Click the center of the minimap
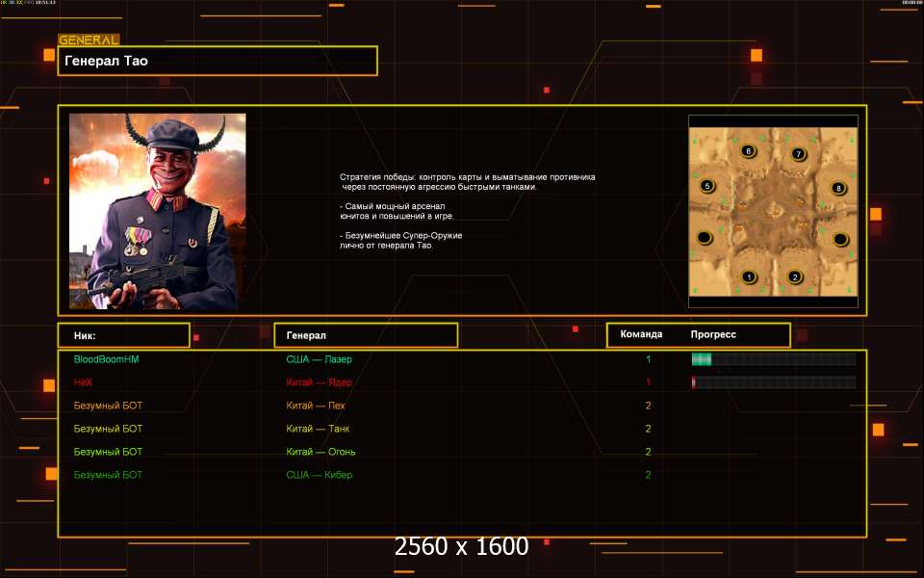The image size is (924, 578). (773, 212)
